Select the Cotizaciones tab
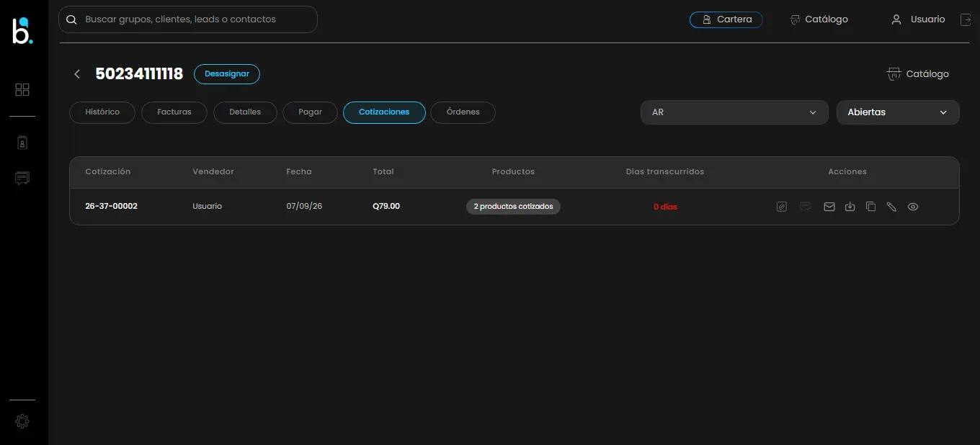 (x=384, y=112)
